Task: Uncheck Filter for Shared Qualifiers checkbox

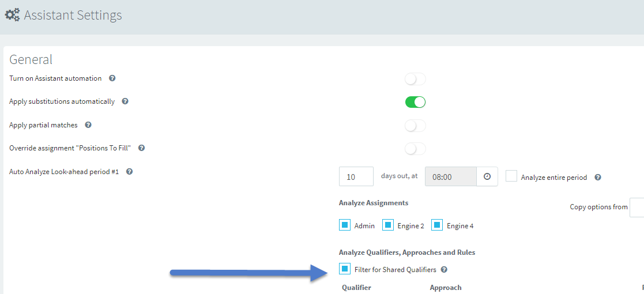Action: point(345,269)
